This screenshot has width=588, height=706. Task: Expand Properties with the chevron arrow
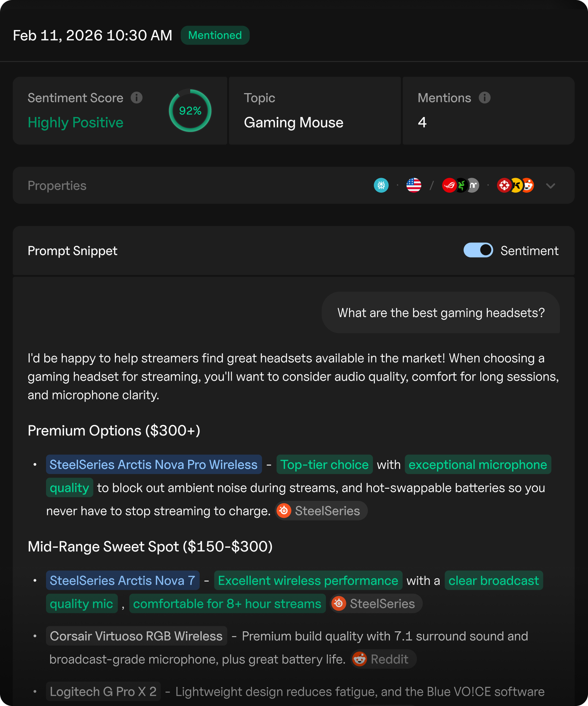pyautogui.click(x=551, y=186)
